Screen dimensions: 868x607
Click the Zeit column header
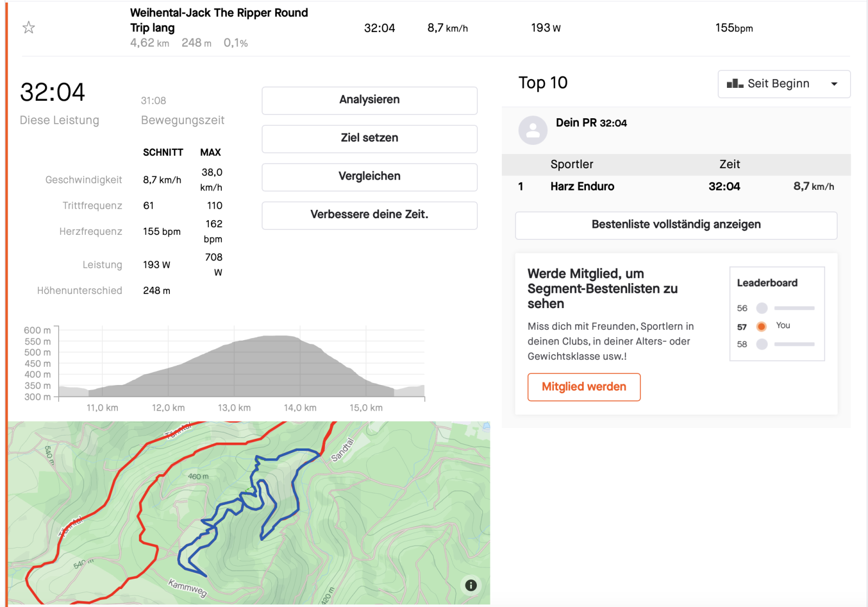click(730, 164)
